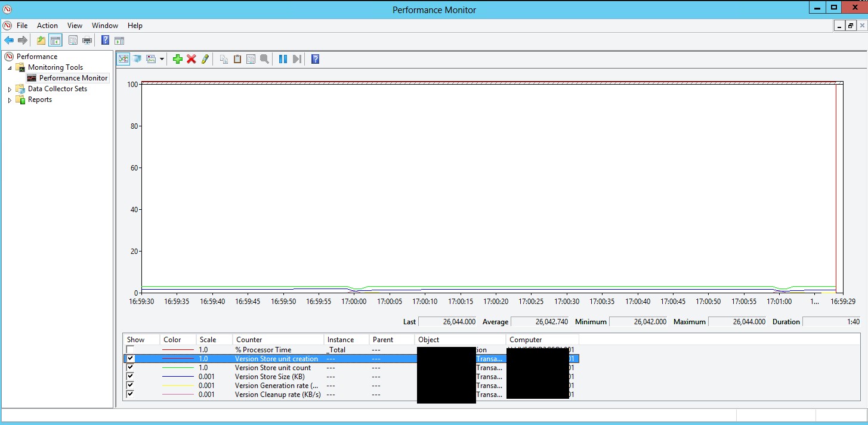
Task: Delete the selected counter using red X
Action: tap(191, 58)
